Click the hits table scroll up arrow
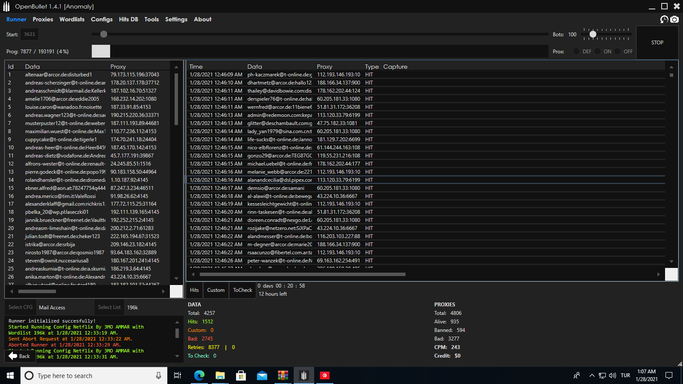 (x=671, y=67)
